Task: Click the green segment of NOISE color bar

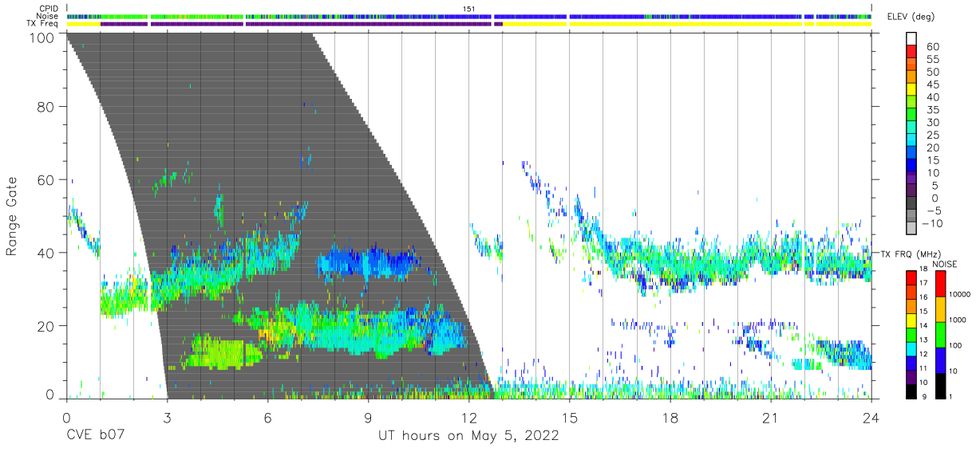Action: pyautogui.click(x=940, y=334)
